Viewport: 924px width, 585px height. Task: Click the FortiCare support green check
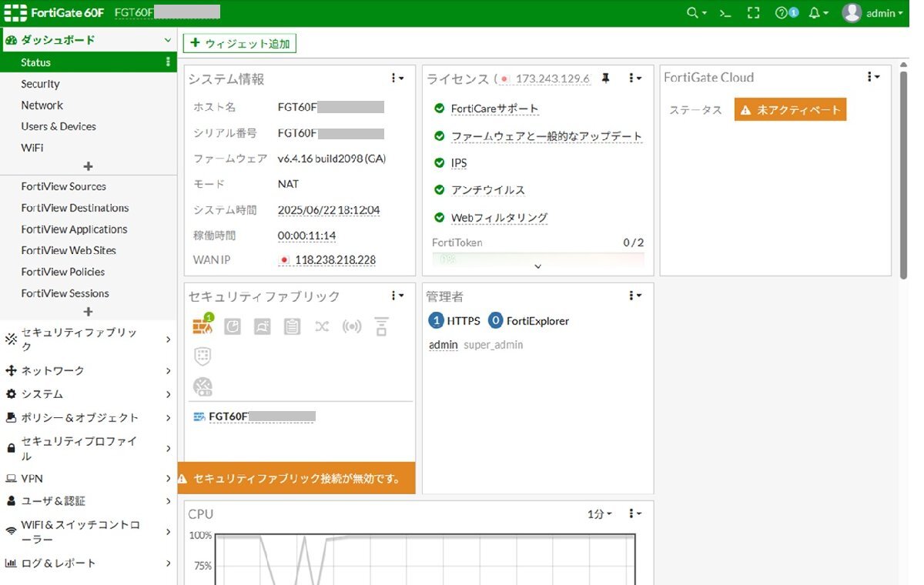tap(440, 109)
